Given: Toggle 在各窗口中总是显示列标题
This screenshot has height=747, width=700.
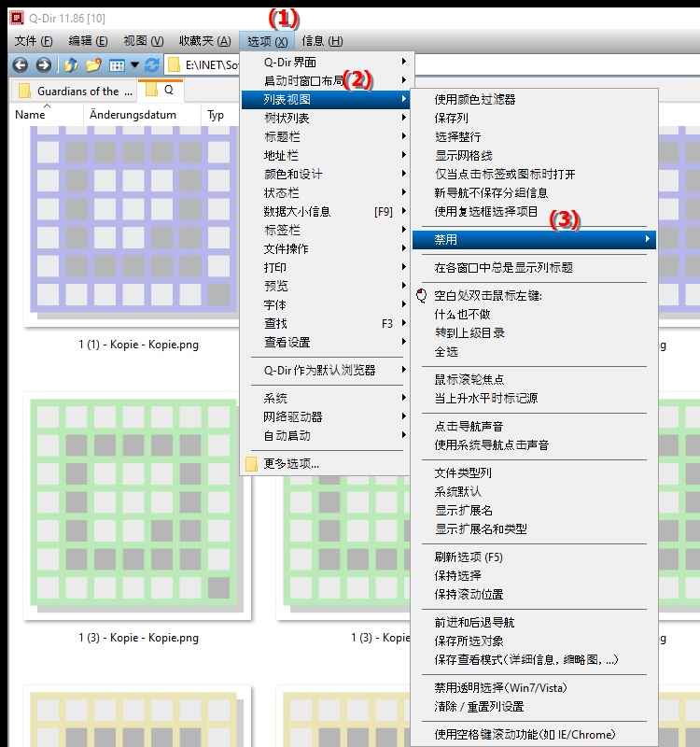Looking at the screenshot, I should click(534, 268).
